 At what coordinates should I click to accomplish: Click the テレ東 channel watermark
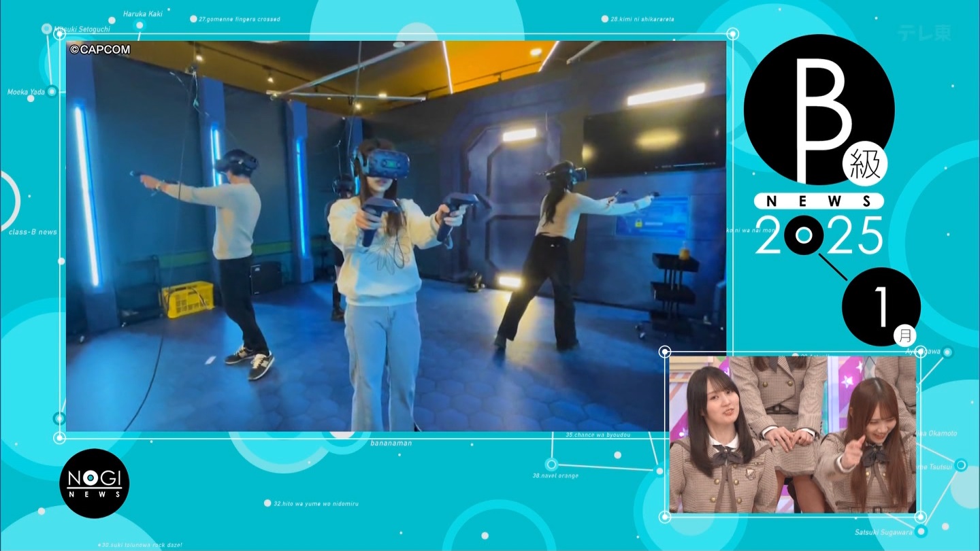coord(923,32)
